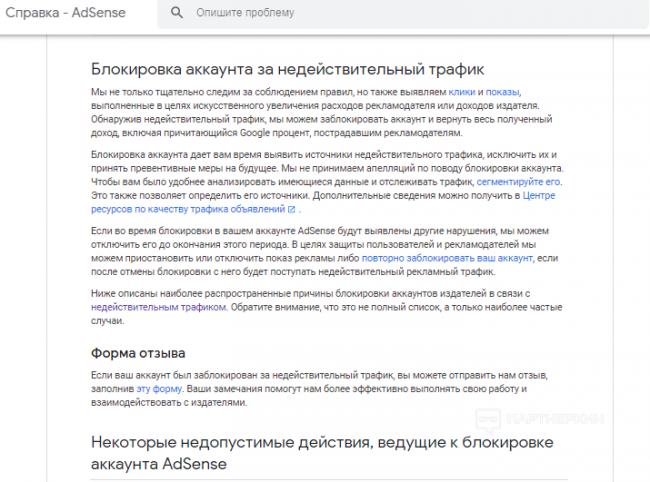Click heading 'Некоторые недопустимые действия, ведущие к блокировке'
Viewport: 650px width, 482px height.
(320, 443)
